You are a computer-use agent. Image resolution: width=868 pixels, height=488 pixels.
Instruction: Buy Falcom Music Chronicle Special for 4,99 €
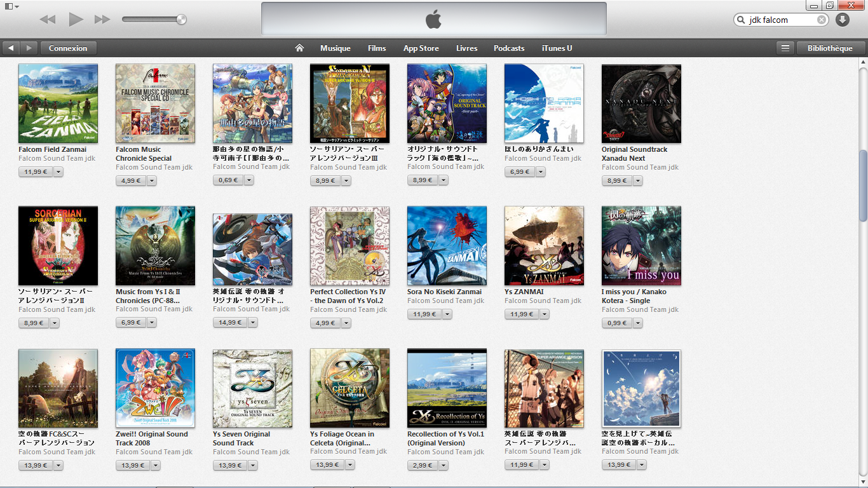[130, 181]
